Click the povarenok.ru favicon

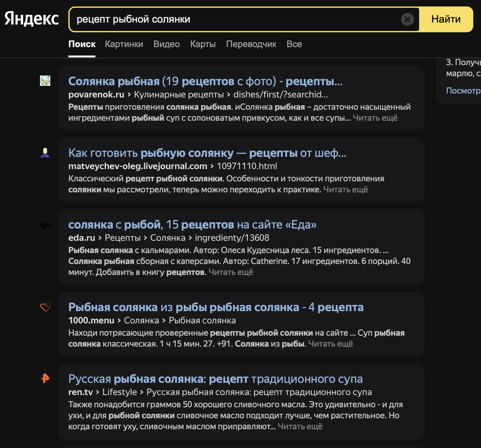point(45,81)
